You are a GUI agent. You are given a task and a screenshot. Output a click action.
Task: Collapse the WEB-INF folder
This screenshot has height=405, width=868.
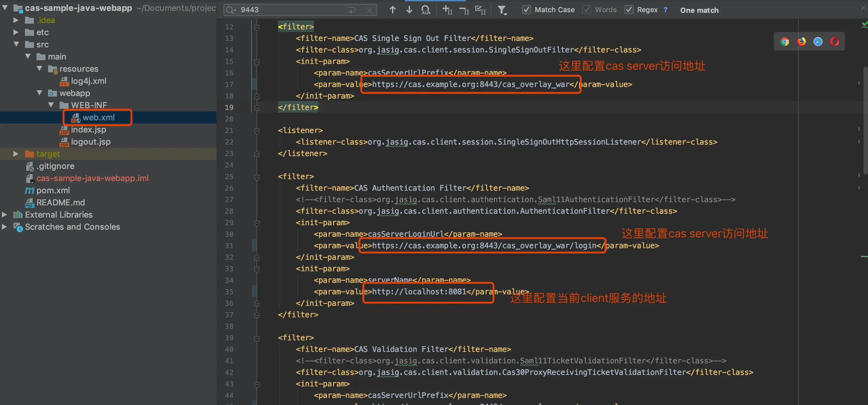51,105
